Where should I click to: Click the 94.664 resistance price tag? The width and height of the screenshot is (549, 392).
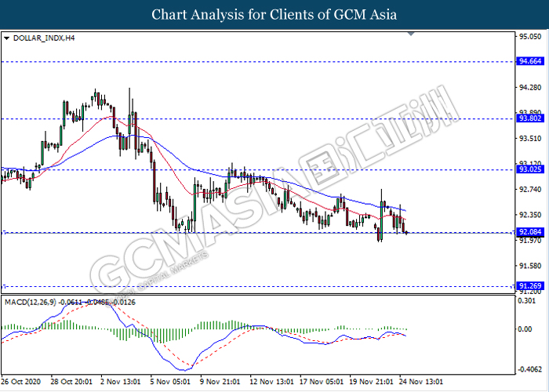pyautogui.click(x=528, y=61)
